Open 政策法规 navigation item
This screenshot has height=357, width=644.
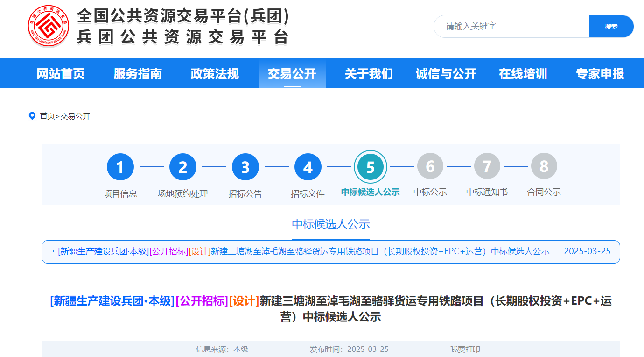point(215,73)
